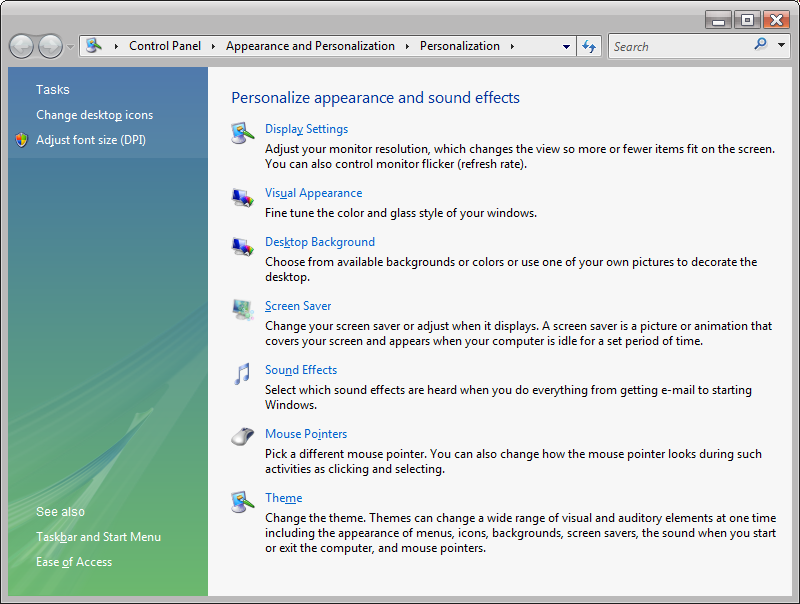Click the Theme icon

tap(242, 502)
